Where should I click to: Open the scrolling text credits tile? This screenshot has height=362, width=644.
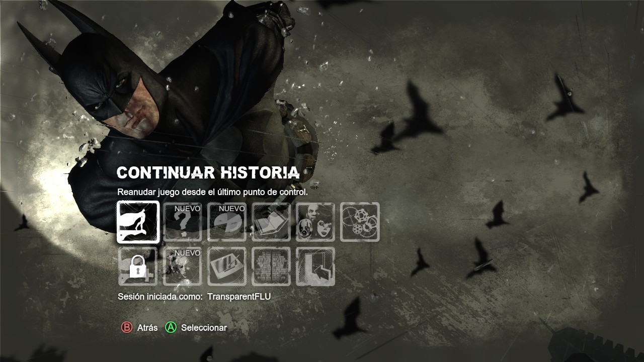[271, 266]
